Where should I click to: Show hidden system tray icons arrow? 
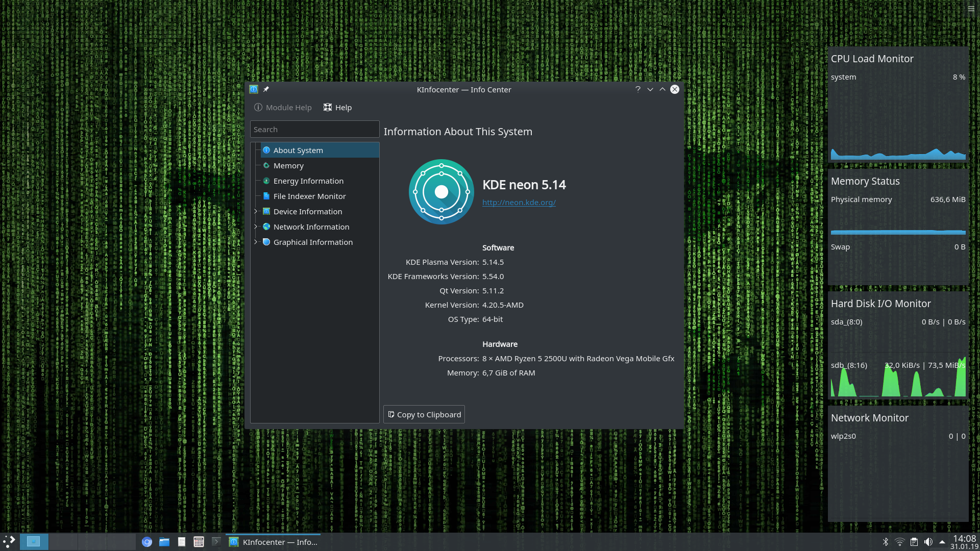[942, 542]
